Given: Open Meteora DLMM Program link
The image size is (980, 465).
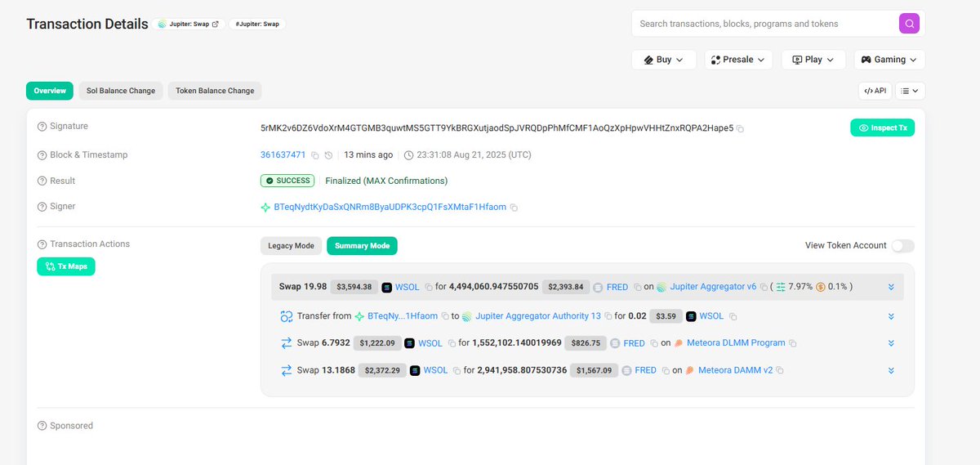Looking at the screenshot, I should pyautogui.click(x=736, y=343).
